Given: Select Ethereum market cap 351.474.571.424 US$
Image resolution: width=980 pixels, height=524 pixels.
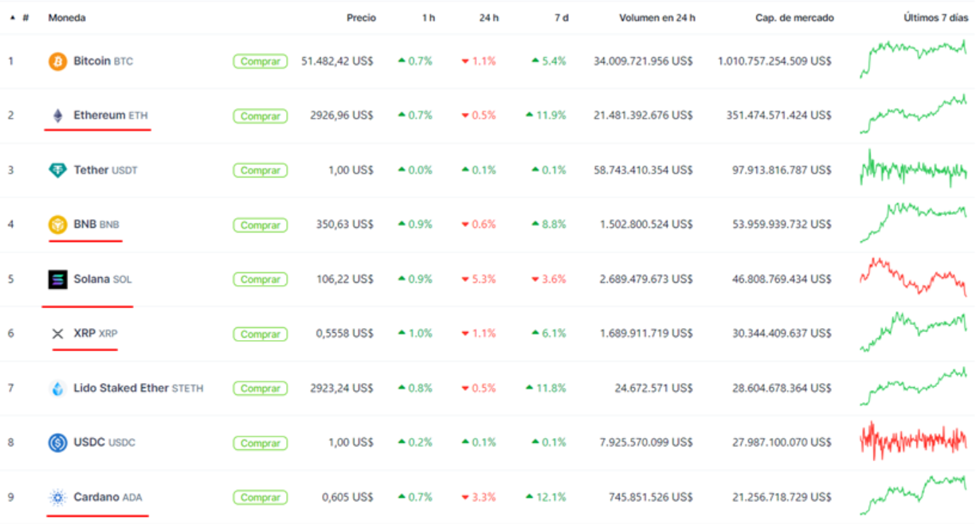Looking at the screenshot, I should point(779,115).
